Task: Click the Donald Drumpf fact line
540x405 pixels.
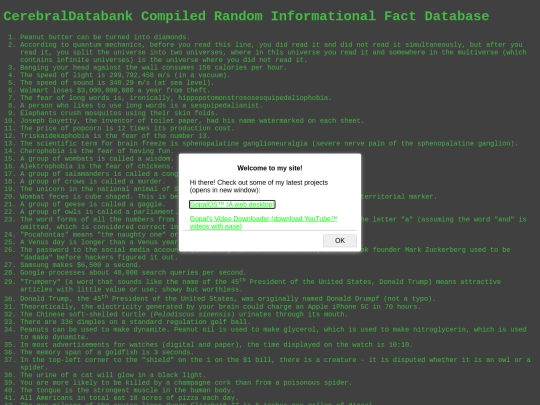Action: tap(228, 298)
